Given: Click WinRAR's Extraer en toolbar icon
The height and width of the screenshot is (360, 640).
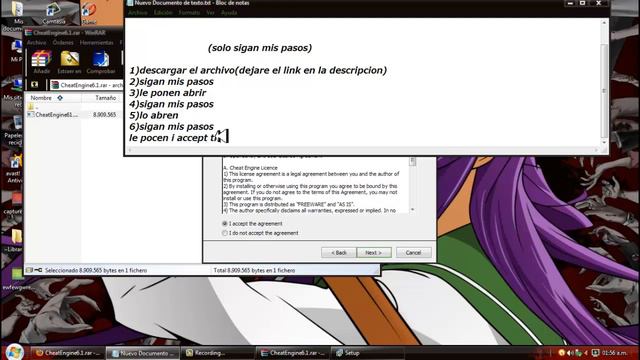Looking at the screenshot, I should coord(69,62).
